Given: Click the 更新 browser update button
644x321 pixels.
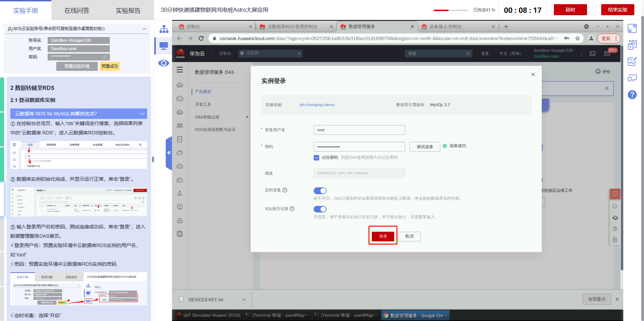Looking at the screenshot, I should tap(609, 38).
